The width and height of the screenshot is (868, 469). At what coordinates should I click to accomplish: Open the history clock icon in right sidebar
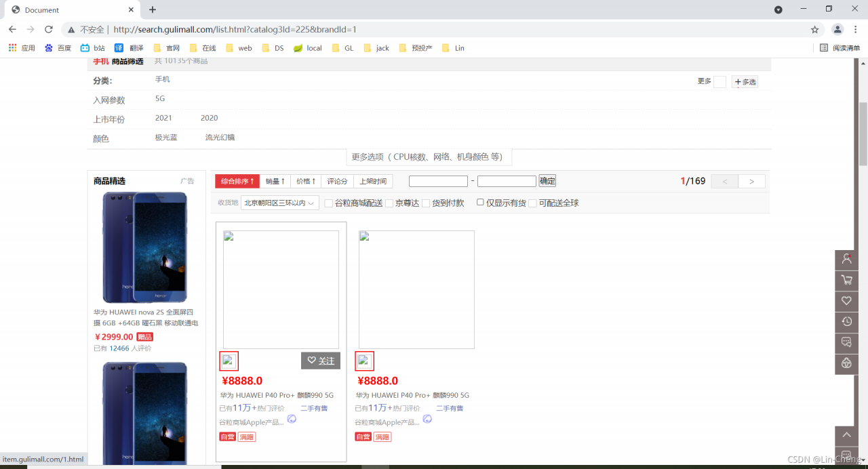[x=846, y=321]
